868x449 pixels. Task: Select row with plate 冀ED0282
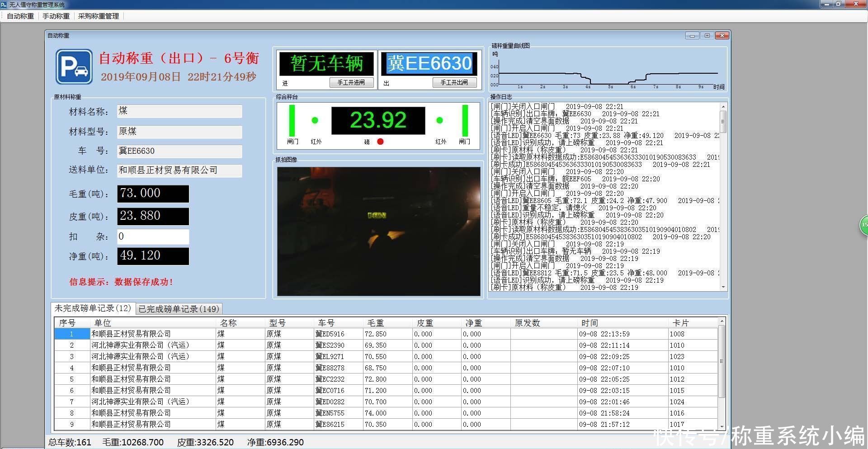tap(386, 402)
